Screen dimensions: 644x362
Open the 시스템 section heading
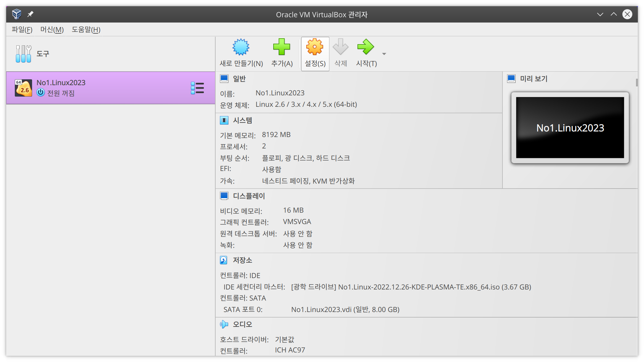click(243, 120)
